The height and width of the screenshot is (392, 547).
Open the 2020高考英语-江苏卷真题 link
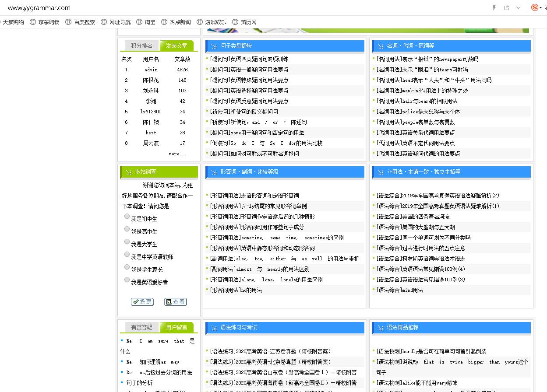(x=271, y=351)
